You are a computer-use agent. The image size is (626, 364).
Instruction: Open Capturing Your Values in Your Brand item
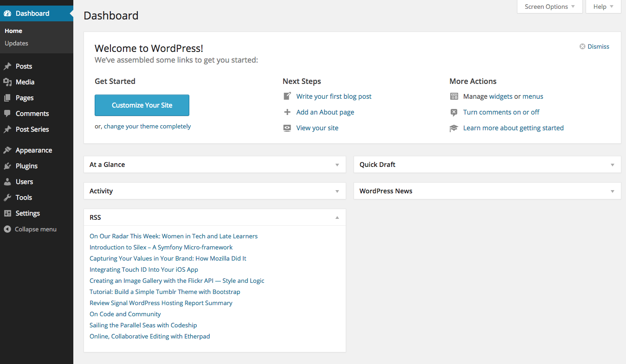(x=168, y=258)
